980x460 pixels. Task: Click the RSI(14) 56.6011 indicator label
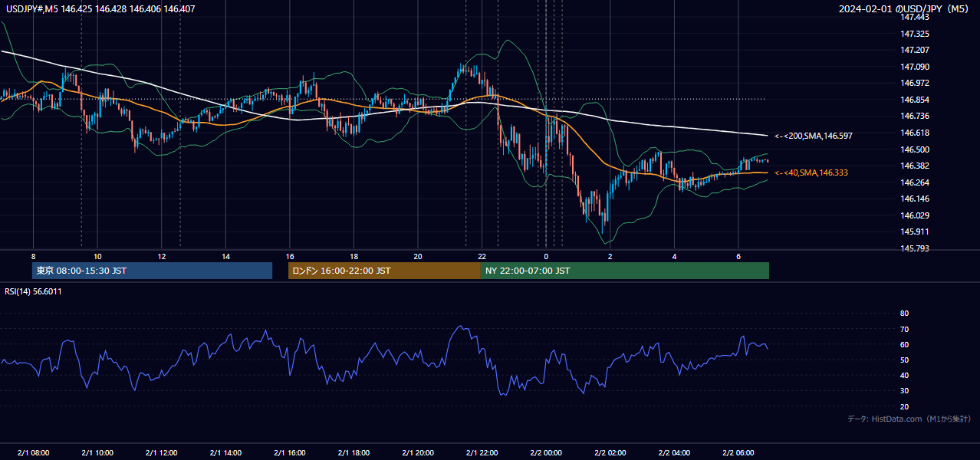(33, 291)
